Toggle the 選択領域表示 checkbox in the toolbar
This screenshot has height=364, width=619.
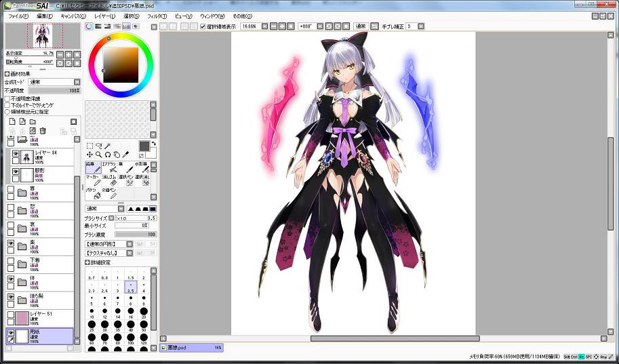coord(203,26)
